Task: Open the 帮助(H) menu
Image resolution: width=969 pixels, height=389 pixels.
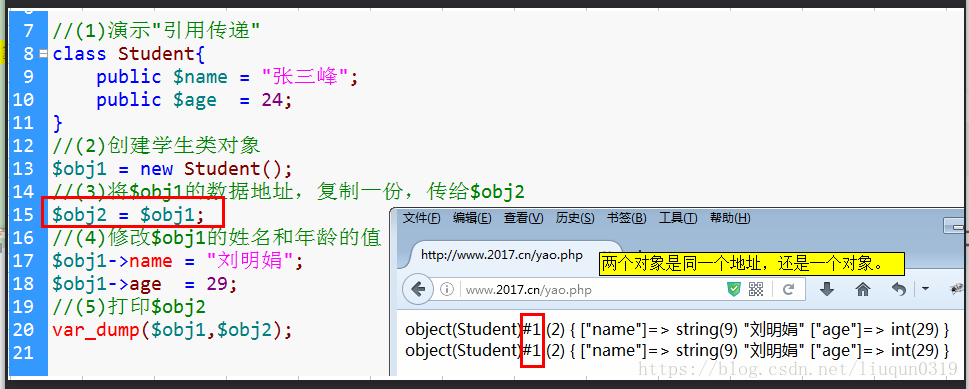Action: (x=729, y=218)
